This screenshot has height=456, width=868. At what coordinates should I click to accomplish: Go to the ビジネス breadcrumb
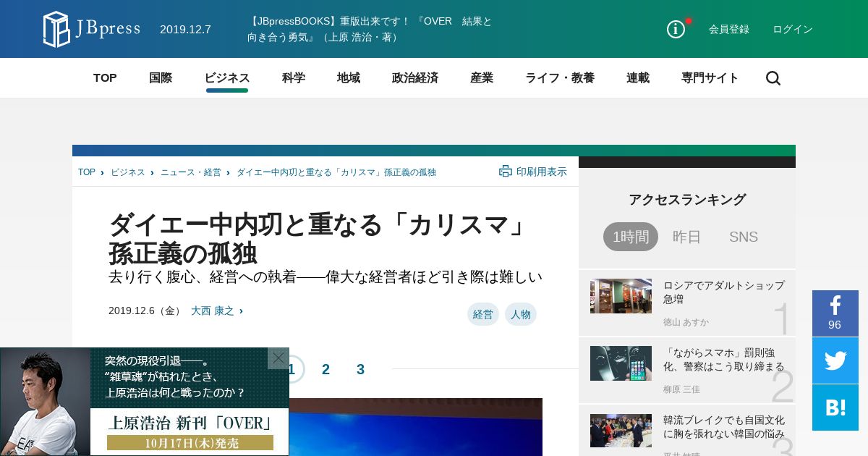click(128, 172)
